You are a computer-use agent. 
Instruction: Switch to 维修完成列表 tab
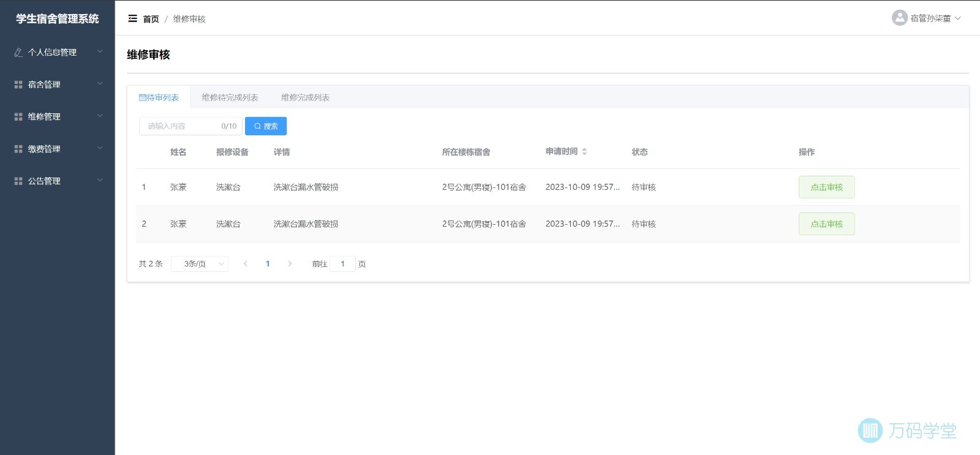(x=305, y=97)
